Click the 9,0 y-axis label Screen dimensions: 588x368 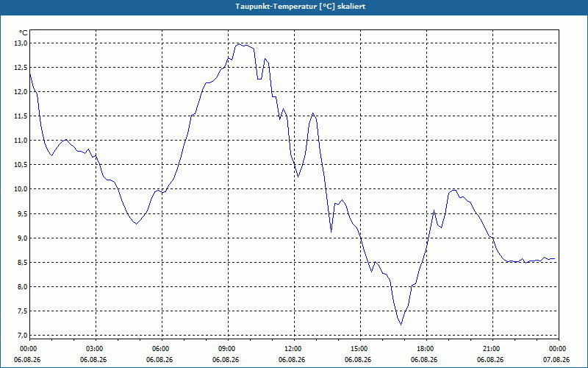pos(23,238)
